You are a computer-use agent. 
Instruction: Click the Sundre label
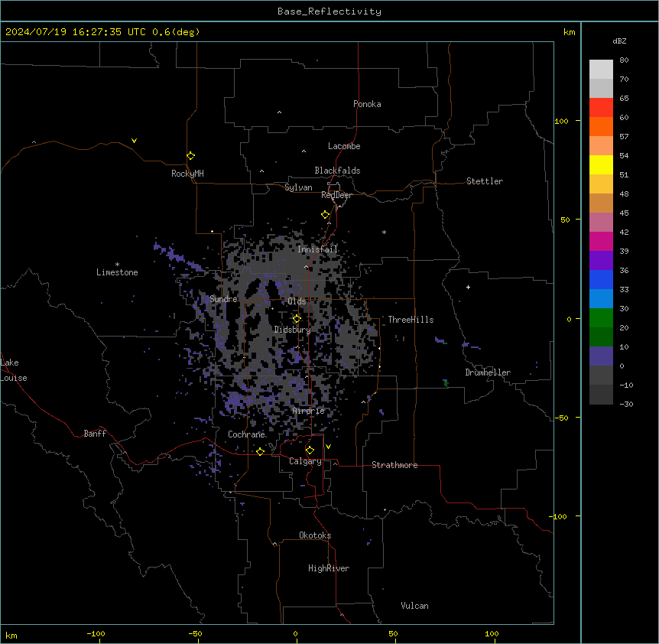coord(223,299)
